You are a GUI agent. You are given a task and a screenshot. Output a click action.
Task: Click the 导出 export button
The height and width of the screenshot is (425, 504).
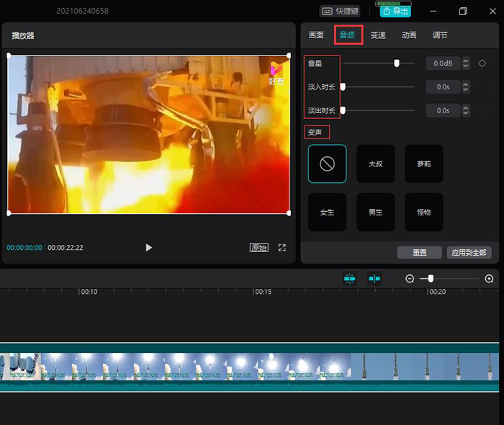coord(395,12)
